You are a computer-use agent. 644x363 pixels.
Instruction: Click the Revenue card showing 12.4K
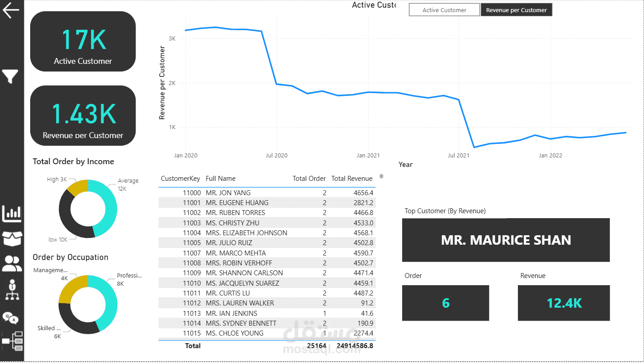click(564, 303)
